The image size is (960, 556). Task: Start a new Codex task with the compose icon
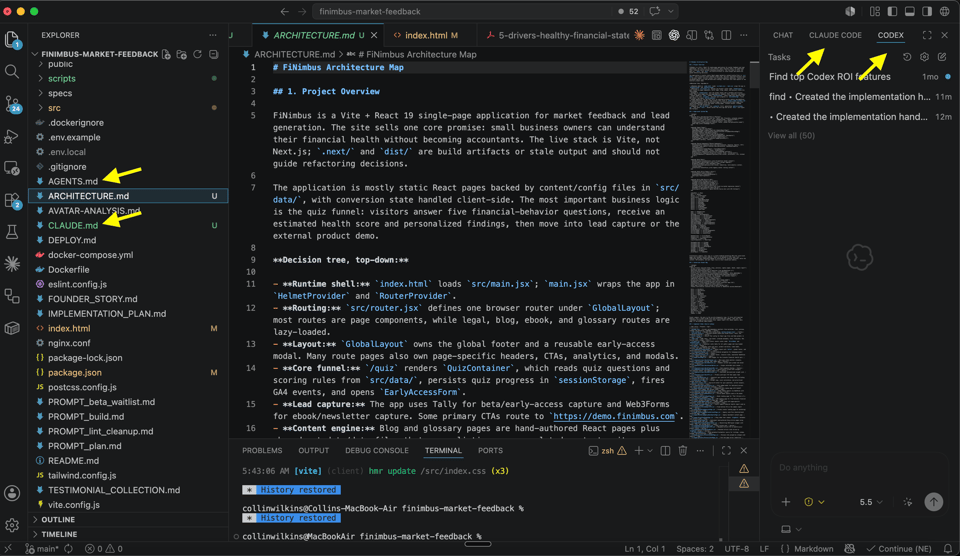(x=942, y=57)
